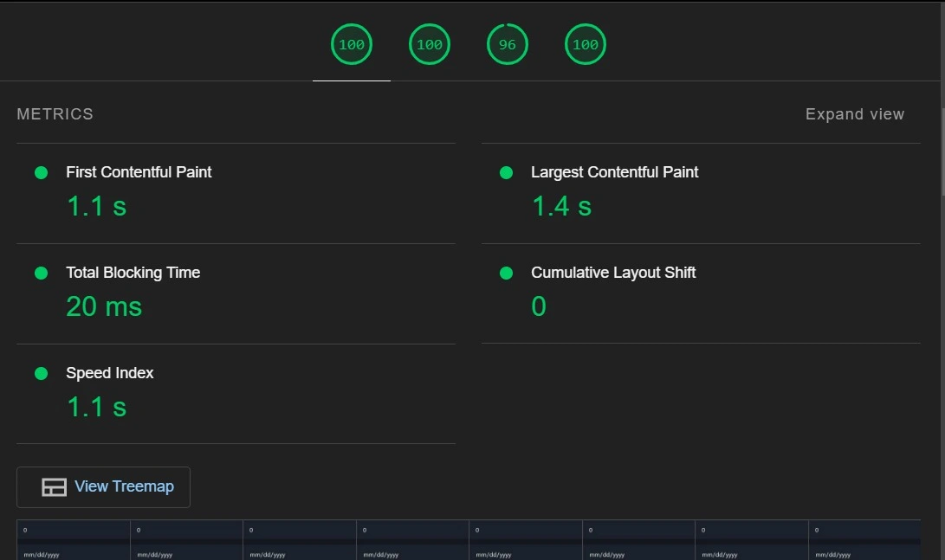Open the last filmstrip thumbnail
Viewport: 945px width, 560px height.
864,540
